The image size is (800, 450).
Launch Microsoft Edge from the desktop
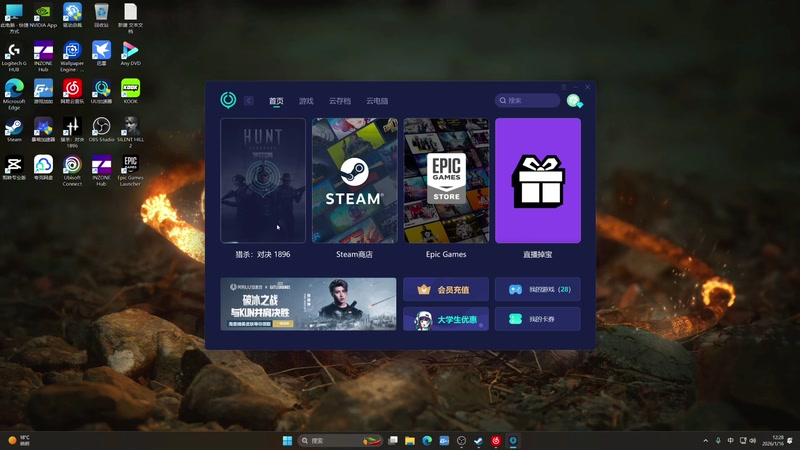(14, 95)
